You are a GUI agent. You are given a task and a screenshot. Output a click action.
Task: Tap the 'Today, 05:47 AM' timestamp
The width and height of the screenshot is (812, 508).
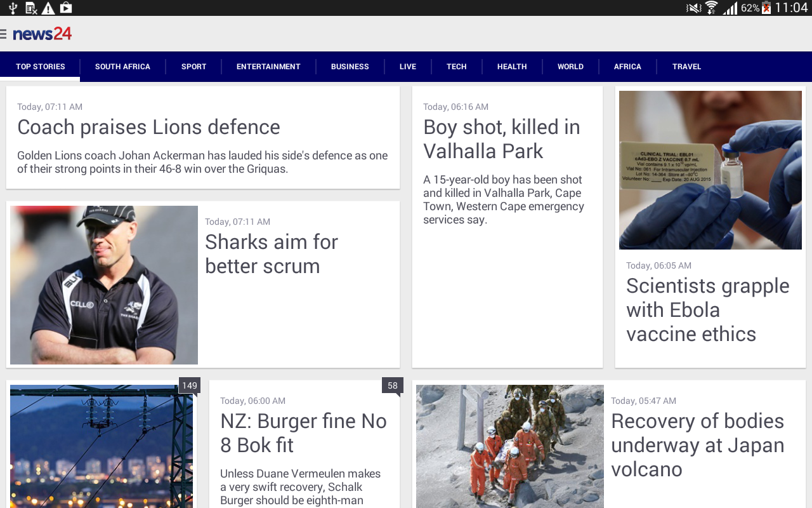[x=643, y=401]
